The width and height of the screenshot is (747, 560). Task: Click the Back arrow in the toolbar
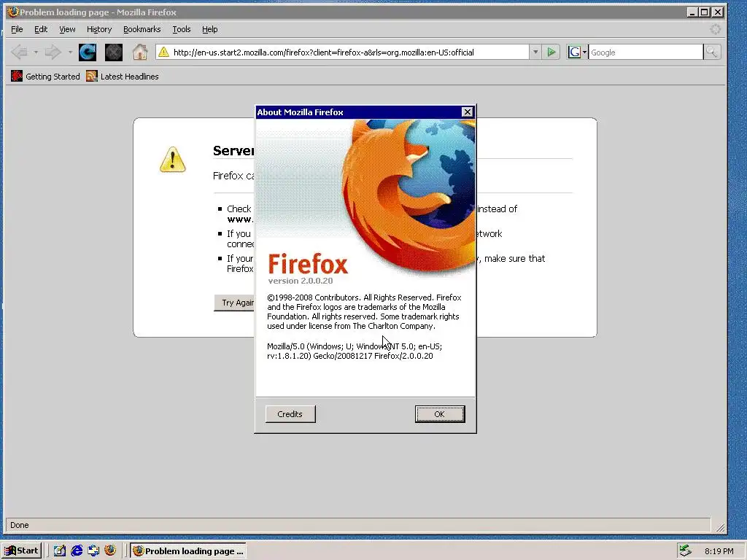pos(19,52)
